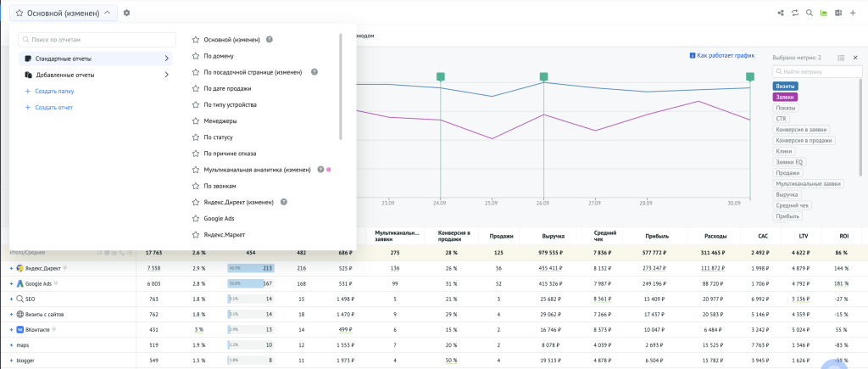Favorite the Google Ads report with star
This screenshot has height=369, width=868.
(x=196, y=218)
